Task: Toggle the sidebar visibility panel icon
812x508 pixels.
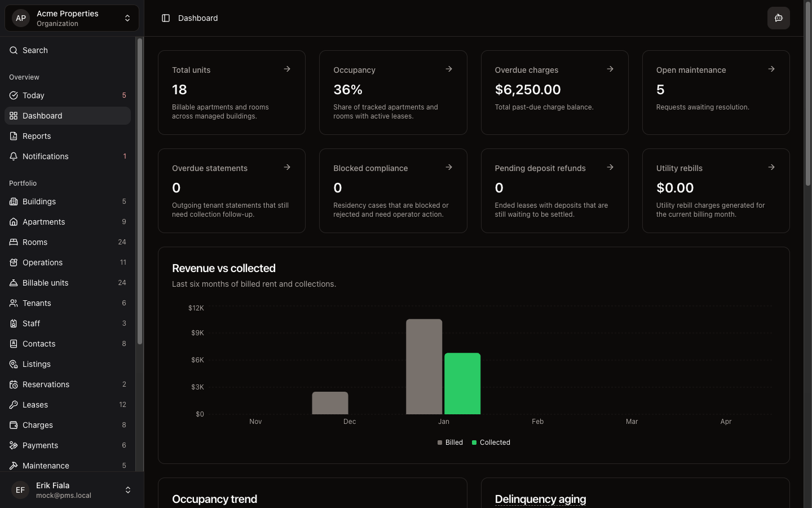Action: (165, 17)
